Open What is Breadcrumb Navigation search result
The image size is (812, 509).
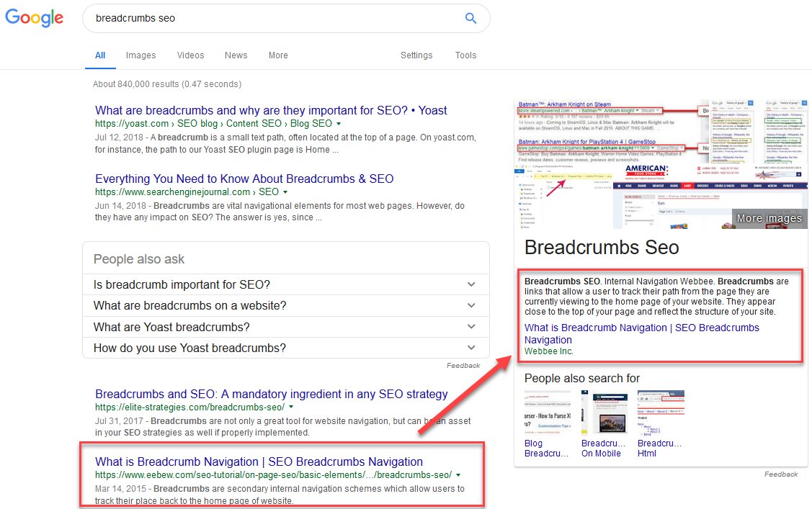tap(259, 461)
